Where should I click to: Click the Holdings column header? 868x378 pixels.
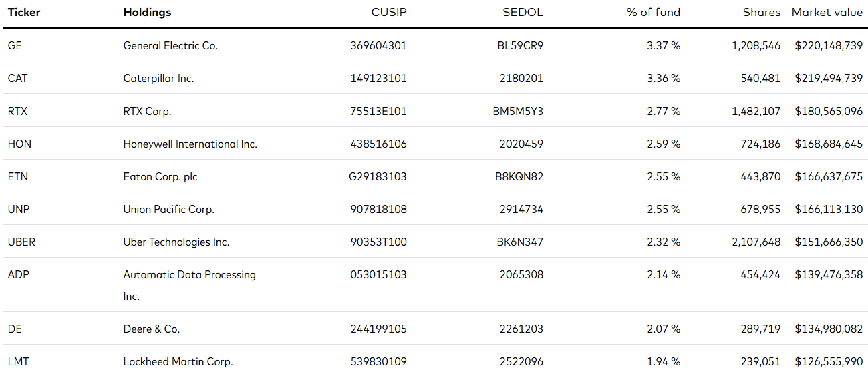(147, 13)
